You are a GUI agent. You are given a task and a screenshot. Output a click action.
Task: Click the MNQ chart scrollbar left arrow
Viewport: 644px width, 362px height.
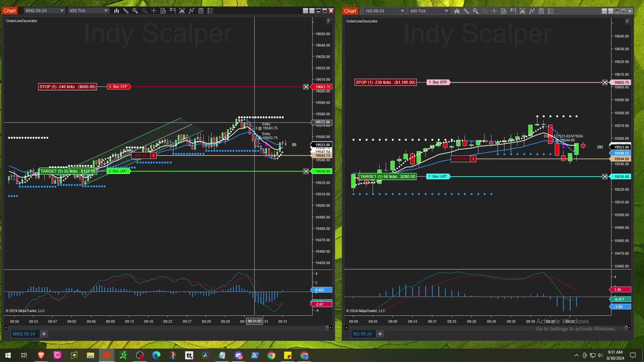click(x=7, y=328)
